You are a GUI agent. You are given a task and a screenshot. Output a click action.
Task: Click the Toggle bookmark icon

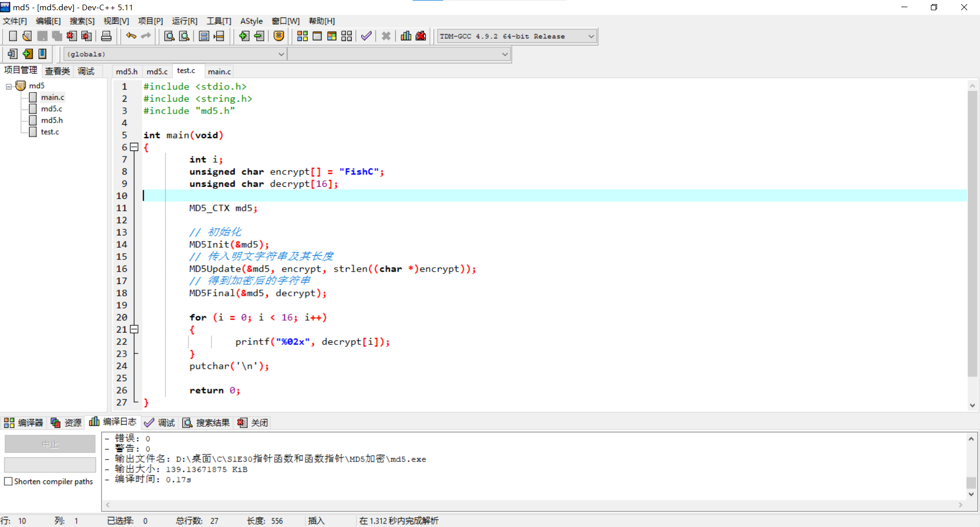pos(42,54)
